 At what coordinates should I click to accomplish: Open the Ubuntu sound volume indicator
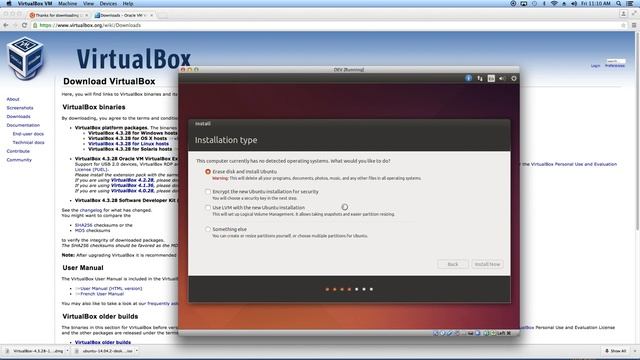point(502,78)
